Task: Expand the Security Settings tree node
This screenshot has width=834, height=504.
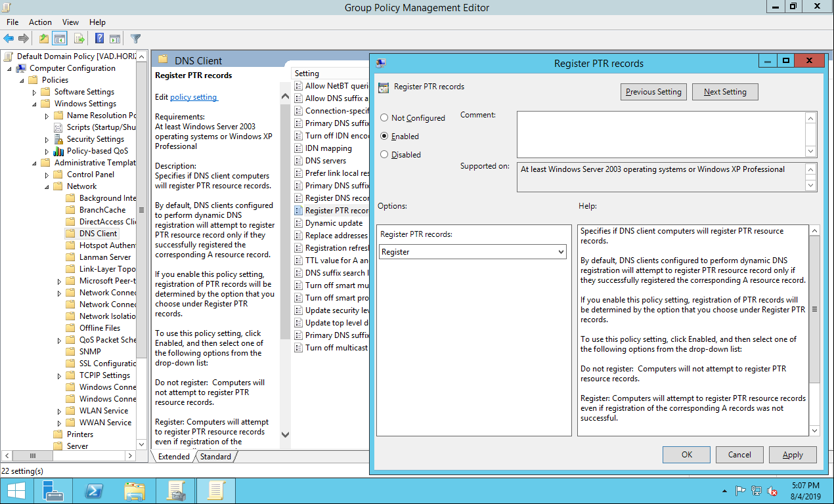Action: click(47, 139)
